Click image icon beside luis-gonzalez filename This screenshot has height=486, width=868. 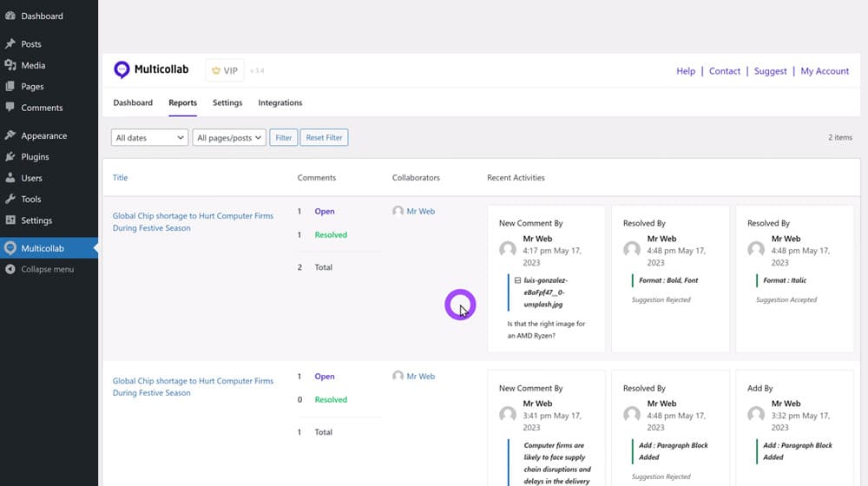tap(517, 280)
